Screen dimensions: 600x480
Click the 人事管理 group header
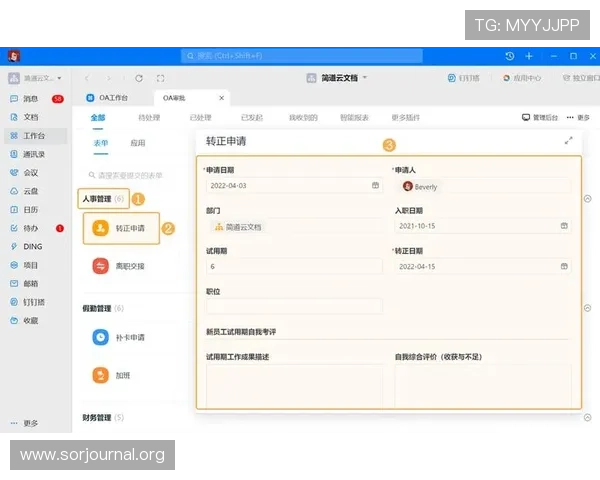click(x=103, y=199)
